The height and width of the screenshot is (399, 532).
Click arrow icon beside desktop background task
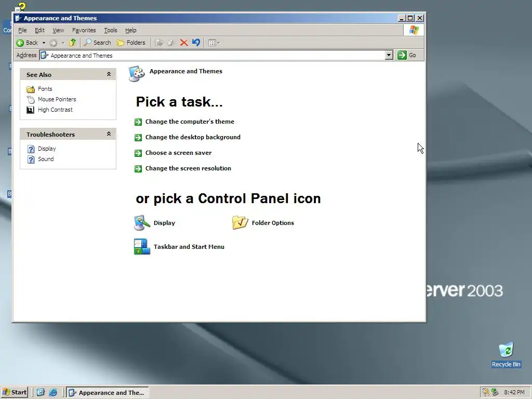coord(138,137)
